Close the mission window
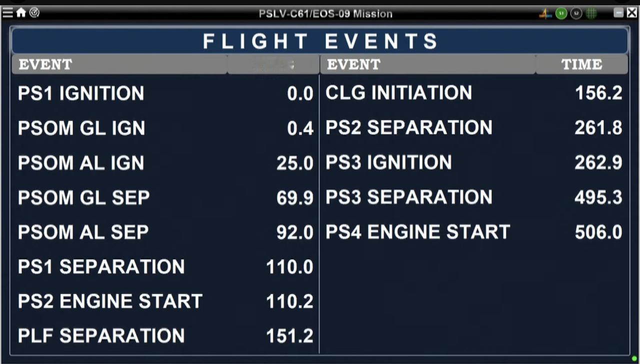This screenshot has width=640, height=364. [632, 13]
